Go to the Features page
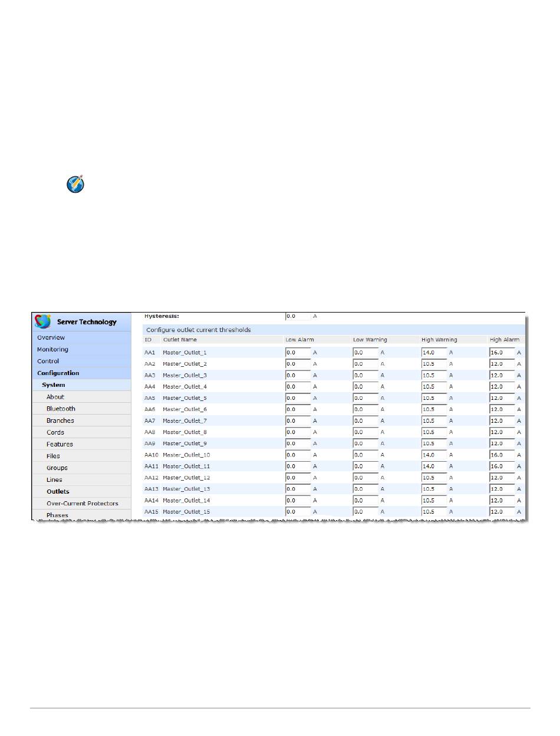Screen dimensions: 560x736 [83, 444]
